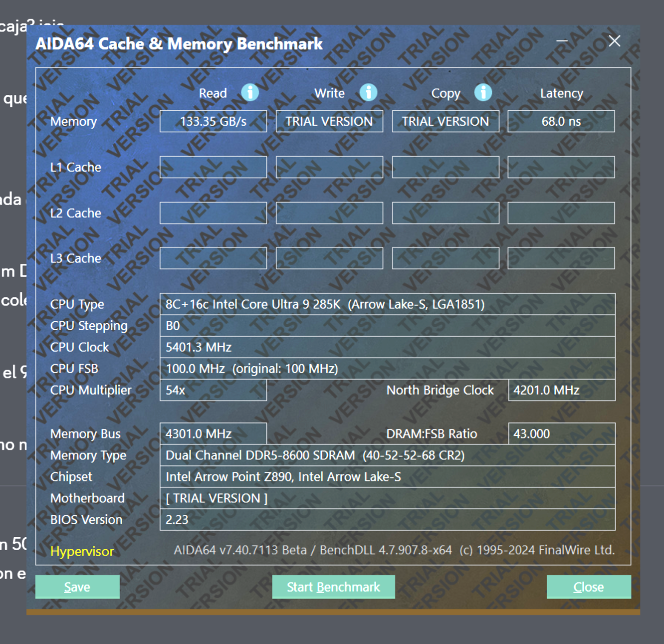This screenshot has width=664, height=644.
Task: Click the empty L2 Cache Write field
Action: 329,213
